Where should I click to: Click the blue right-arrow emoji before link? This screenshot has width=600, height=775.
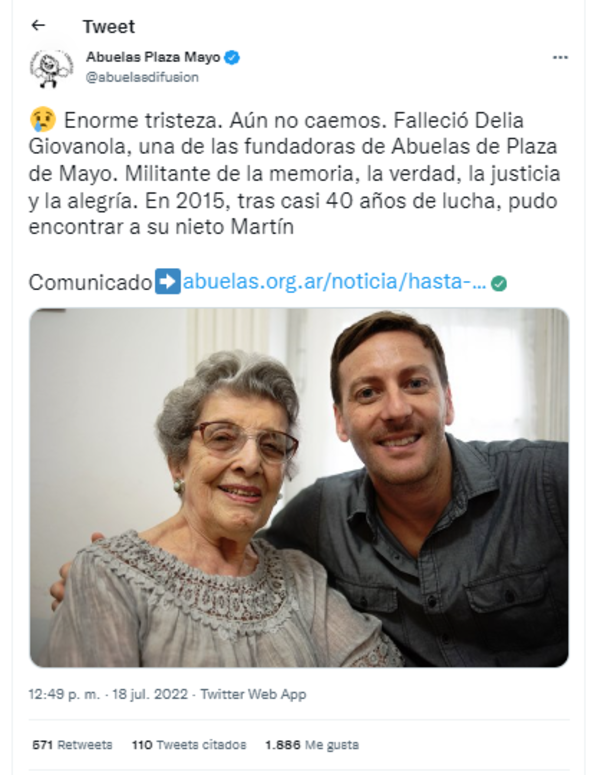click(x=168, y=282)
